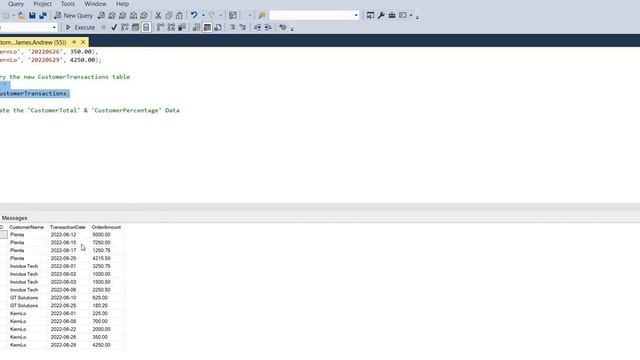Open an Analysis Services XMLA Query
Image resolution: width=640 pixels, height=360 pixels.
133,16
